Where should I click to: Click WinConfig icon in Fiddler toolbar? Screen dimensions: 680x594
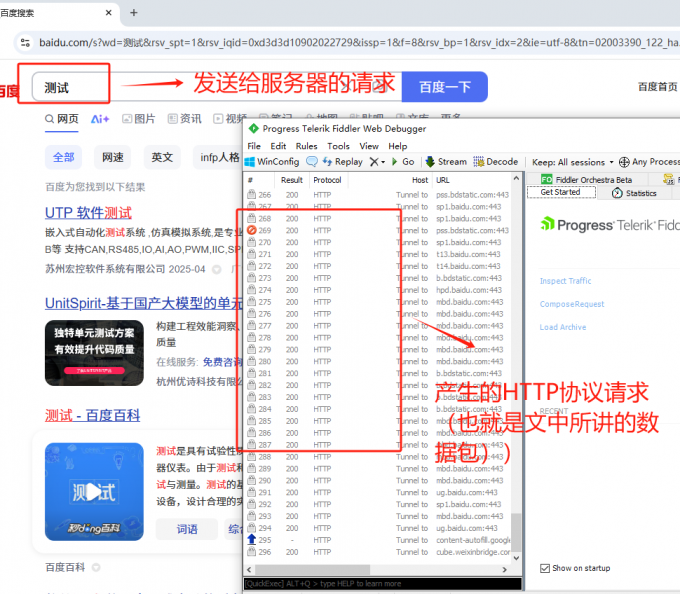point(272,162)
